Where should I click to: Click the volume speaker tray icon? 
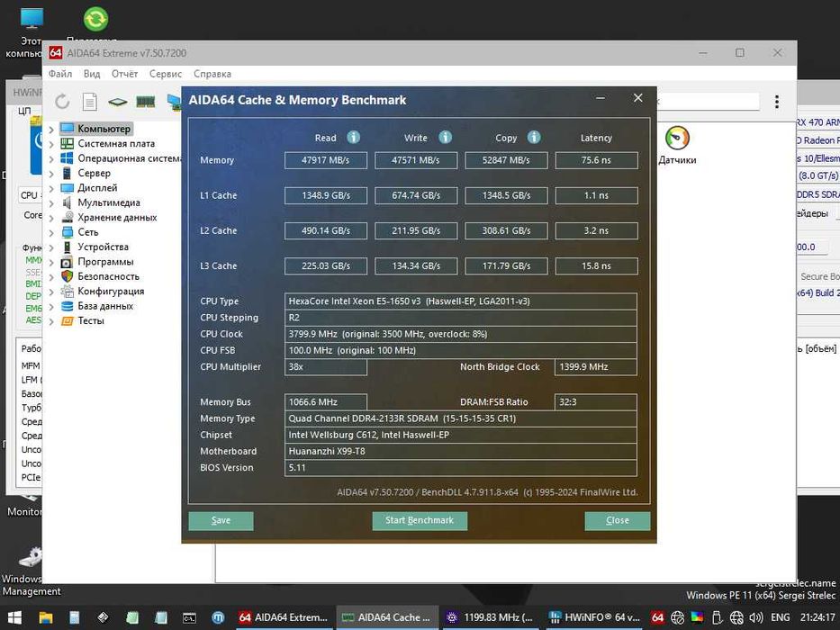tap(755, 617)
